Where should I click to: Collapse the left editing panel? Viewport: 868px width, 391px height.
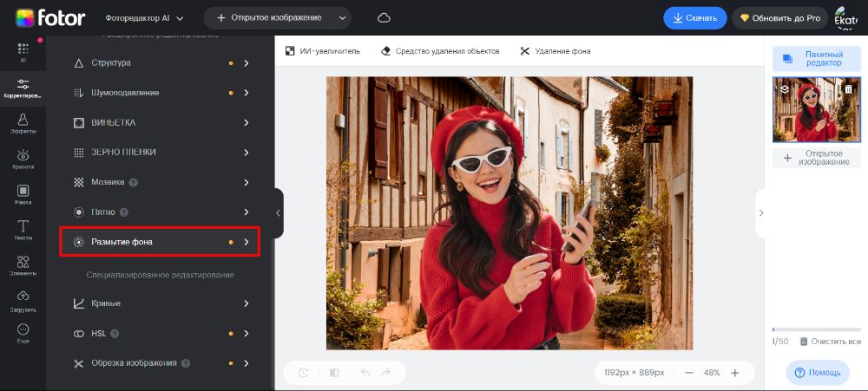click(x=278, y=212)
